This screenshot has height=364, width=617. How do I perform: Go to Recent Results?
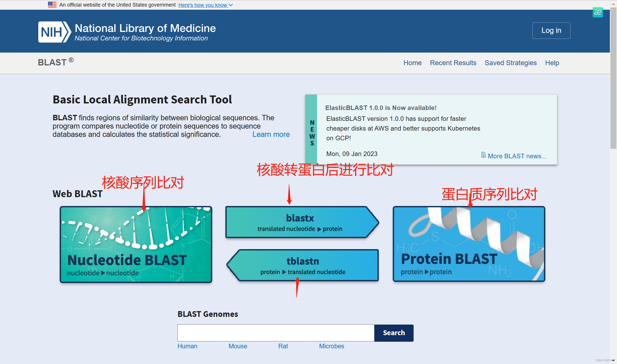point(453,63)
